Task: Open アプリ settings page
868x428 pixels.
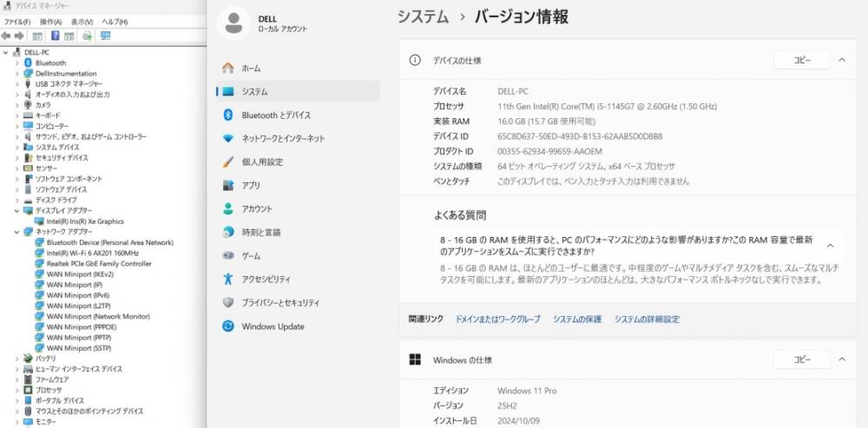Action: click(298, 186)
